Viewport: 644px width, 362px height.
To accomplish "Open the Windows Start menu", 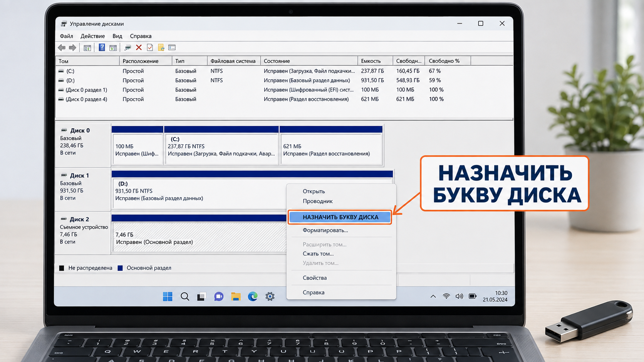I will tap(168, 296).
